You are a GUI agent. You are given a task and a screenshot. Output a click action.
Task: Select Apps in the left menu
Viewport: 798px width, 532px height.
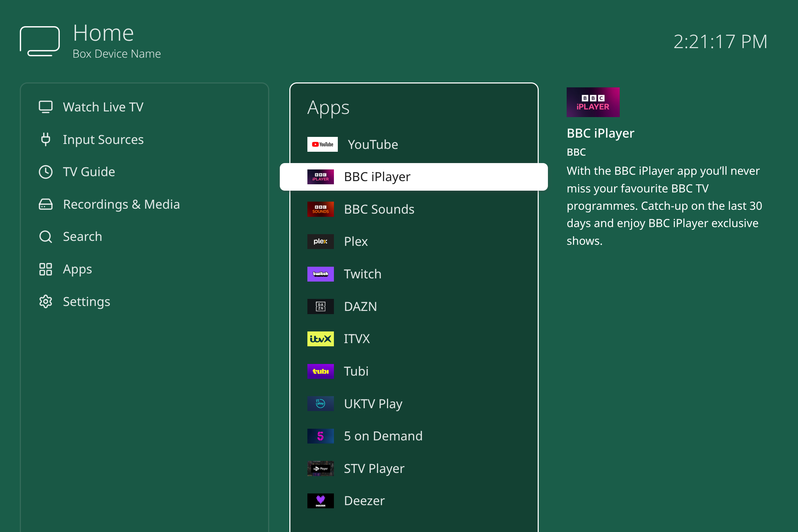(x=77, y=269)
